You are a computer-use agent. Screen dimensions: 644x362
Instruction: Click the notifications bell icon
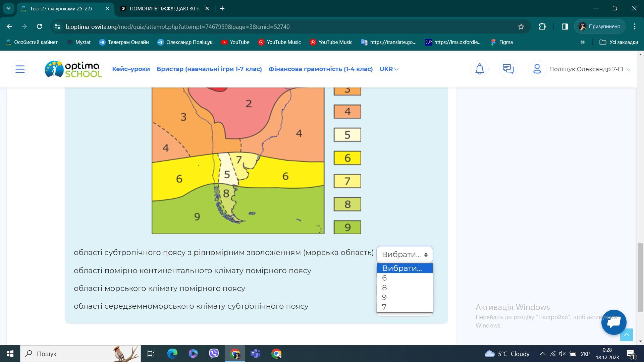click(480, 69)
